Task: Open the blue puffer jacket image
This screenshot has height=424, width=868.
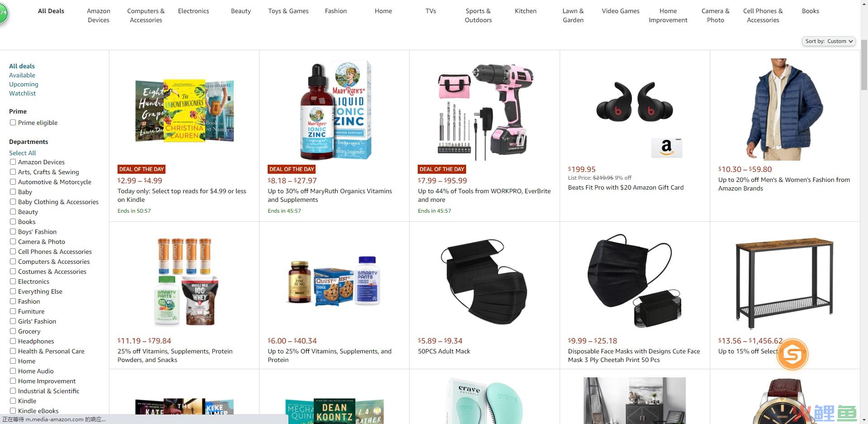Action: click(785, 109)
